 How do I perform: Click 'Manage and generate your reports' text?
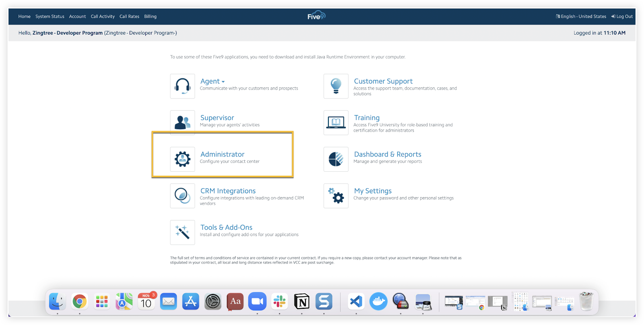coord(388,162)
